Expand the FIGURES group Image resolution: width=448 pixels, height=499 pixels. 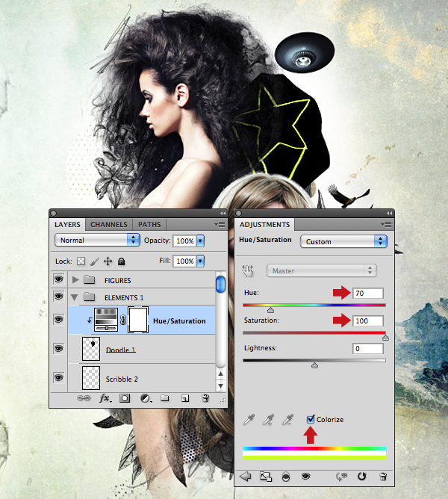[x=75, y=279]
